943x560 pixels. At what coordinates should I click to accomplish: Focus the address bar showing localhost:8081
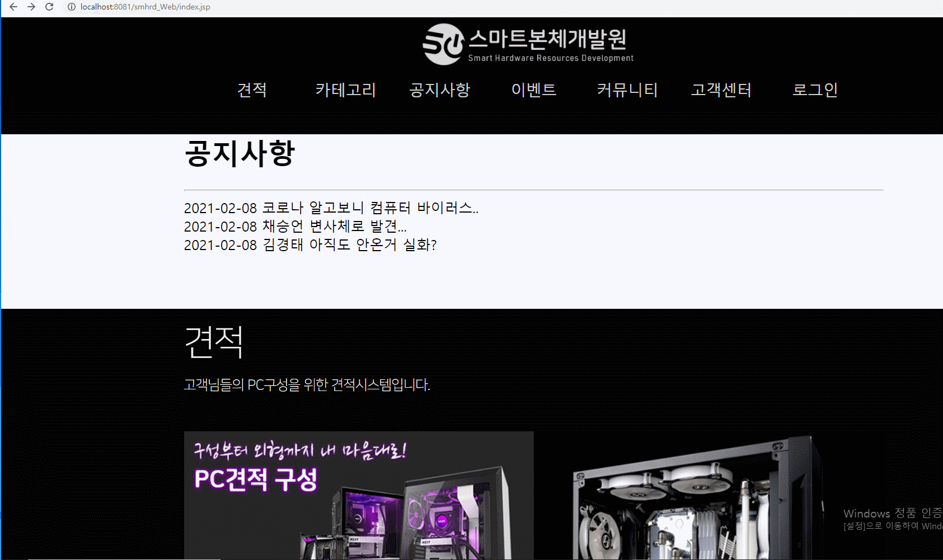[x=146, y=7]
